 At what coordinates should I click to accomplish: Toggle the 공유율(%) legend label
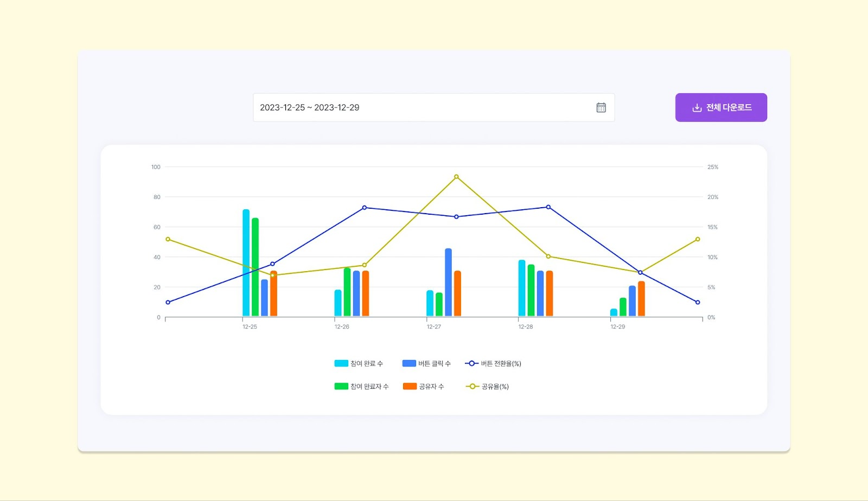pos(495,387)
